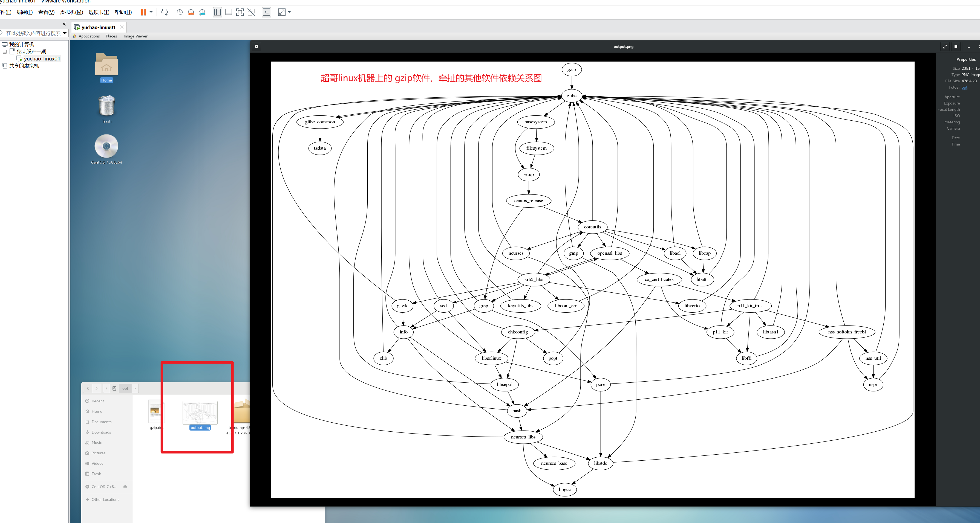Viewport: 980px width, 523px height.
Task: Open the power options dropdown arrow
Action: [151, 12]
